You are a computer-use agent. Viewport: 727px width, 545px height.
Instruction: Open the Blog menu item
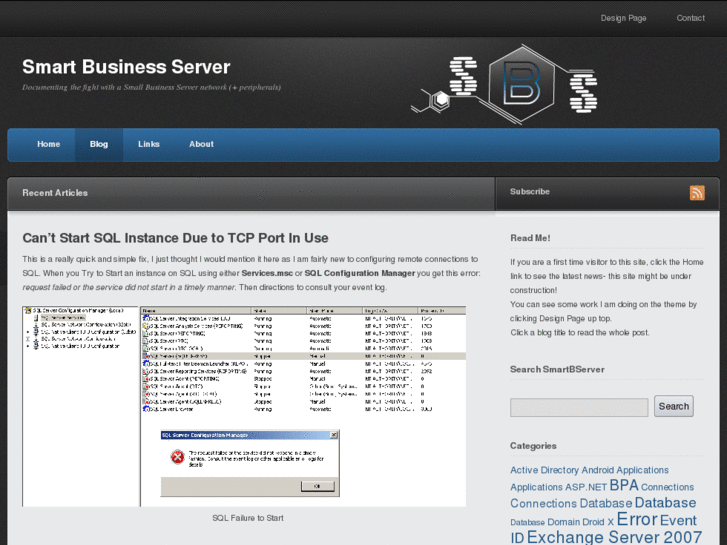coord(99,144)
